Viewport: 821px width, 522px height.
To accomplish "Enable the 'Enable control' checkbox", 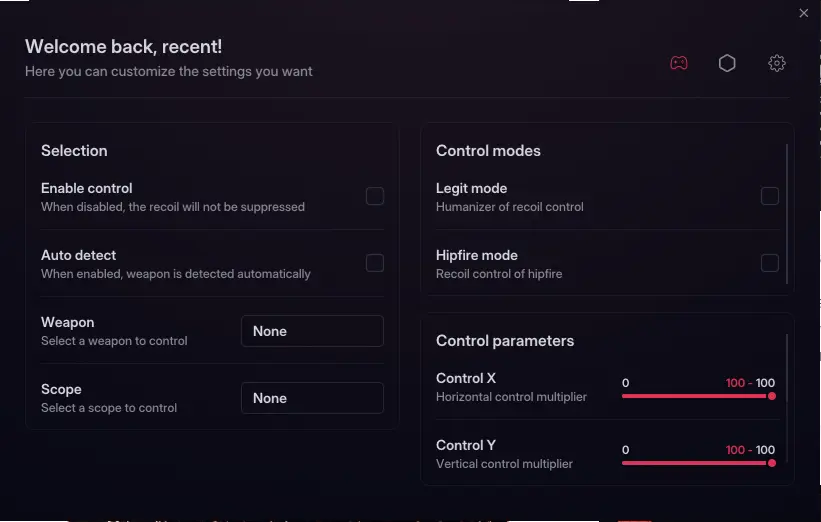I will (375, 196).
